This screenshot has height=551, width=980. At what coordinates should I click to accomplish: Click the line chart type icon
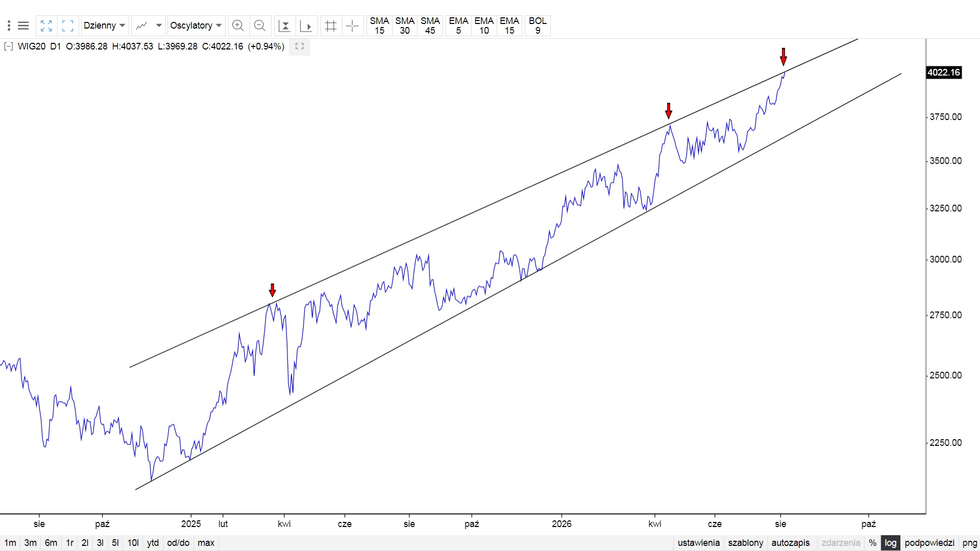(141, 26)
